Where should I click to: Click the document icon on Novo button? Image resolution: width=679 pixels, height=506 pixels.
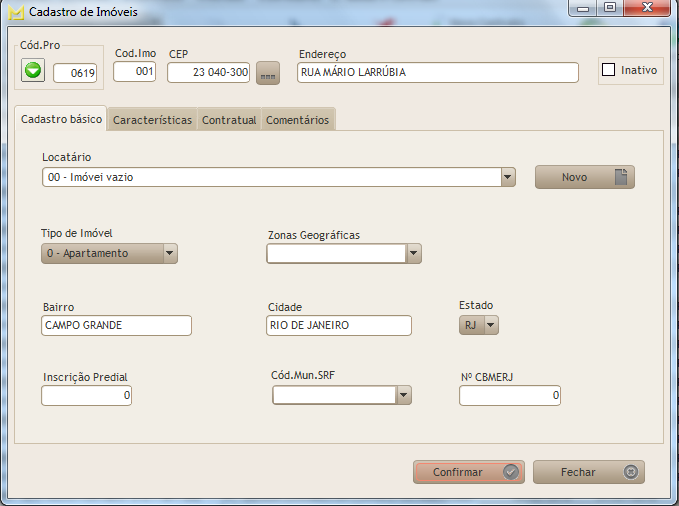[x=621, y=177]
